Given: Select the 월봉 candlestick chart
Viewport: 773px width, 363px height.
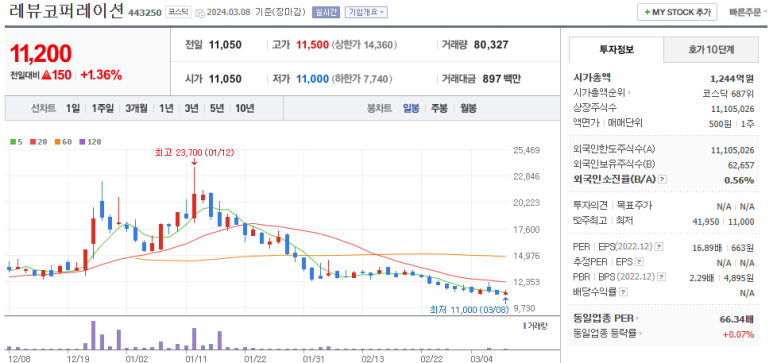Looking at the screenshot, I should pos(468,109).
